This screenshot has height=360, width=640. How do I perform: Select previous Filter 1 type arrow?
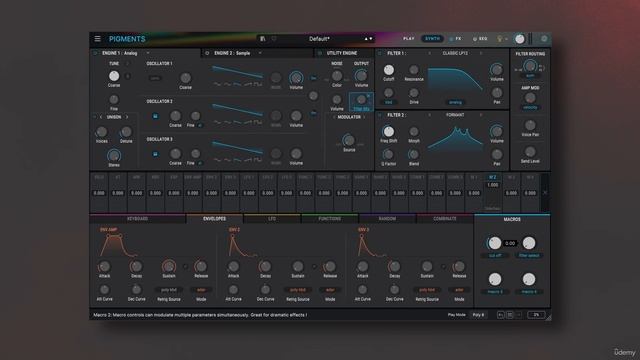click(429, 53)
